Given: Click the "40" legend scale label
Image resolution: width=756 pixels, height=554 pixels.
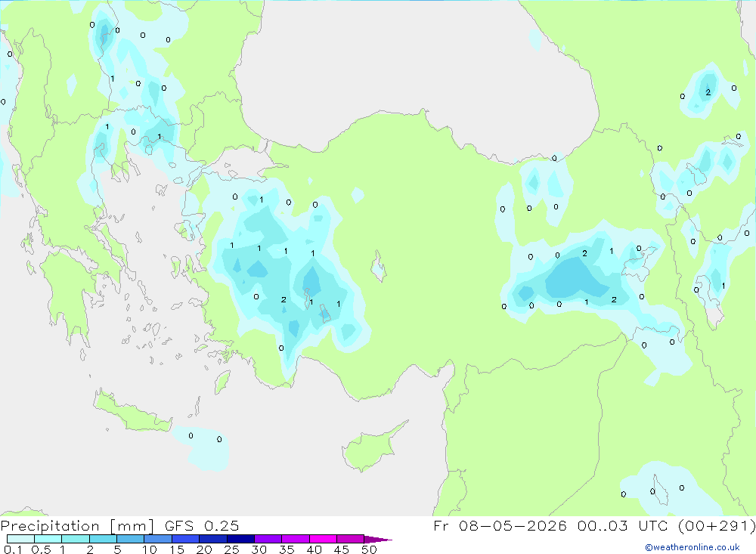Looking at the screenshot, I should [x=314, y=549].
